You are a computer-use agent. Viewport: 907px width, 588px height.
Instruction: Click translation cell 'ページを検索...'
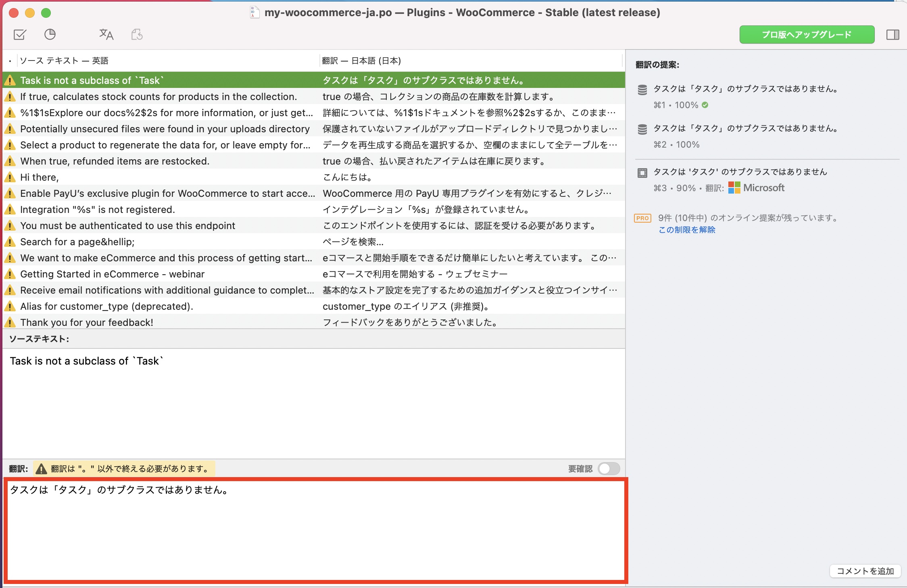(353, 242)
